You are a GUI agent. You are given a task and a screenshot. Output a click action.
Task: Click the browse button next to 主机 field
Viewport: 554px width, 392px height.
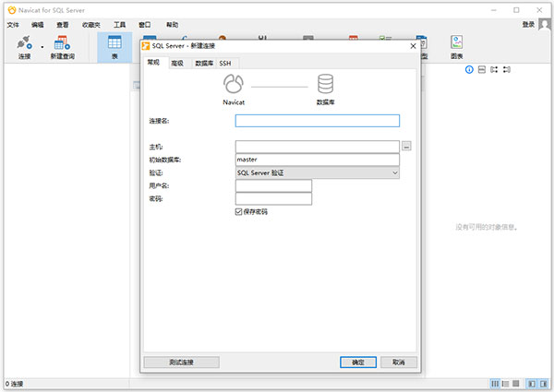coord(406,146)
